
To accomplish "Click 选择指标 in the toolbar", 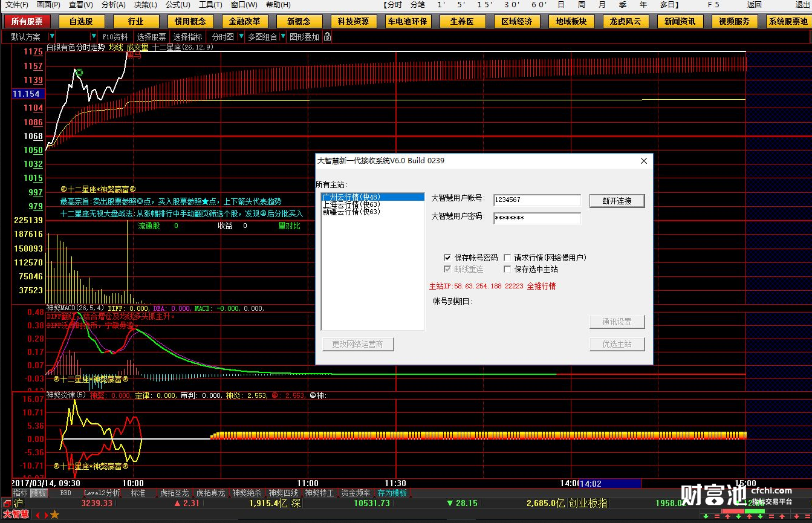I will (188, 37).
